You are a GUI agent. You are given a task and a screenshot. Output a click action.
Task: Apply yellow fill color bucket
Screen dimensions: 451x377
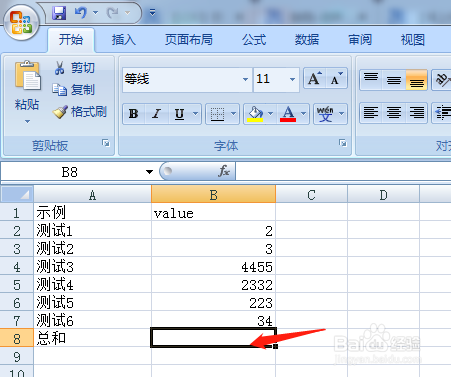coord(255,114)
